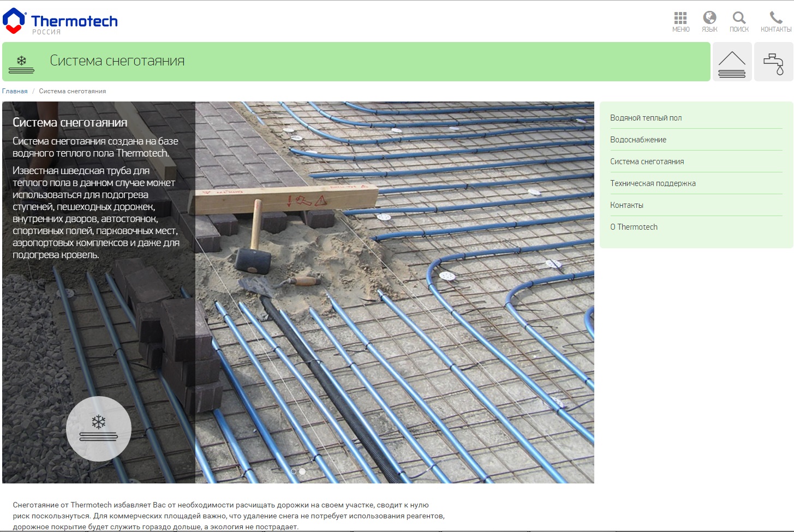The width and height of the screenshot is (794, 532).
Task: Select Водоснабжение in the side menu
Action: point(638,140)
